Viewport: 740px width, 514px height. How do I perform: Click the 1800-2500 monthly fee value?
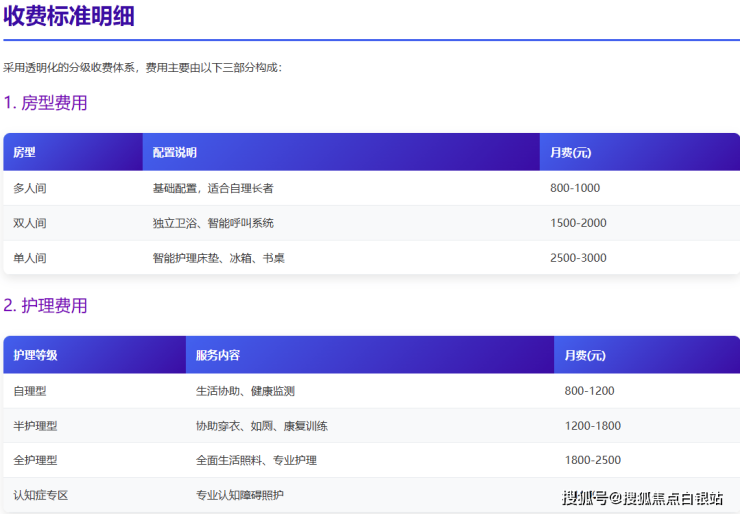(x=592, y=460)
